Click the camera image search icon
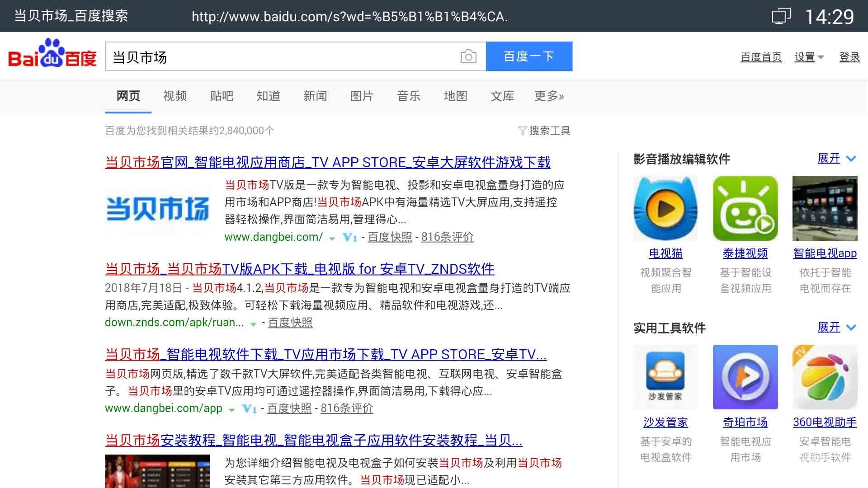 468,57
